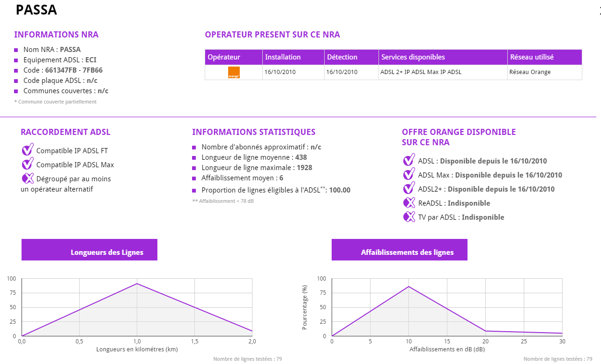
Task: Click checkmark icon next to ADSL Max availability
Action: click(409, 175)
